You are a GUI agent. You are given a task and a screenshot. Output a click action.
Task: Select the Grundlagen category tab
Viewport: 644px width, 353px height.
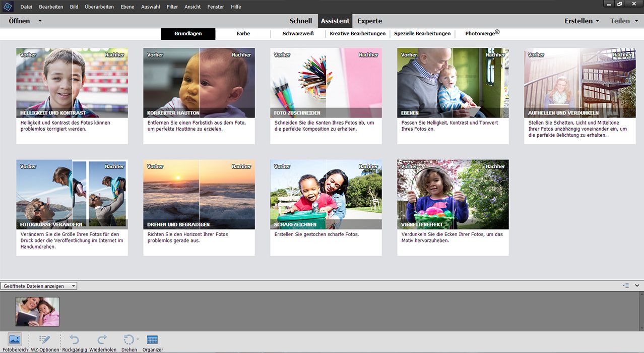click(x=188, y=34)
